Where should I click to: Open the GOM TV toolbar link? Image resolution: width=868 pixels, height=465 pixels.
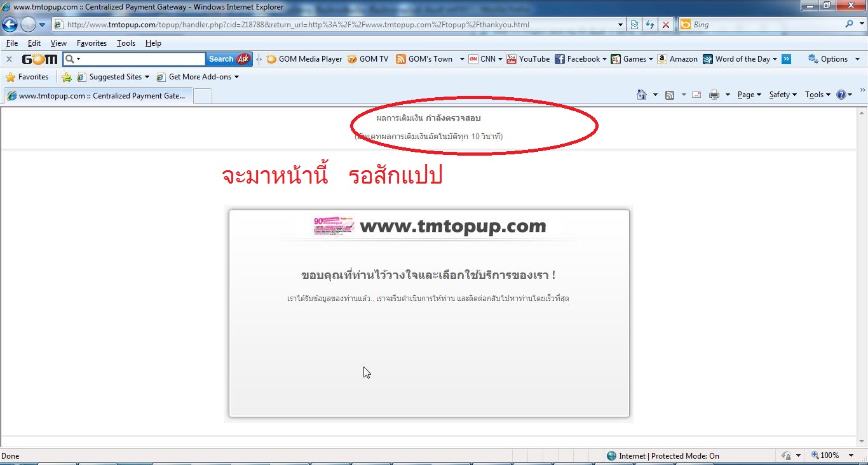tap(368, 59)
